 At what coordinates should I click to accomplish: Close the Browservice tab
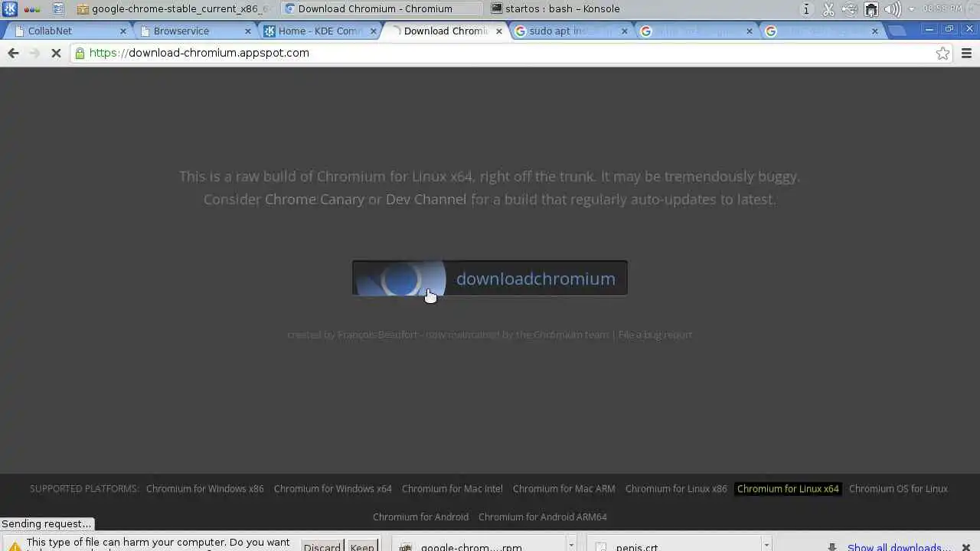click(x=248, y=31)
